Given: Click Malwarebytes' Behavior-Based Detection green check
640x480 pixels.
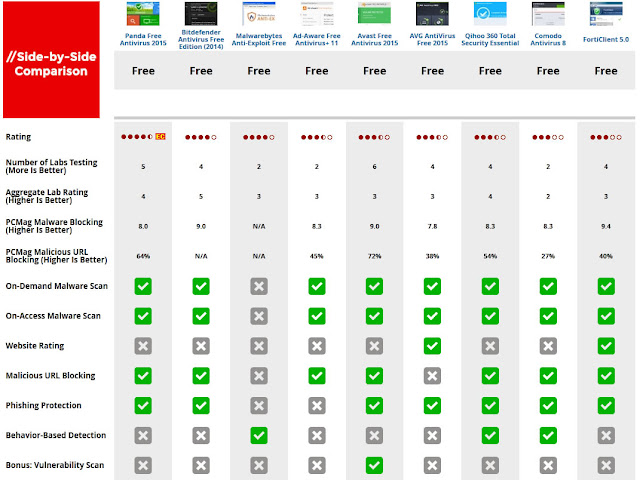Looking at the screenshot, I should pyautogui.click(x=259, y=436).
